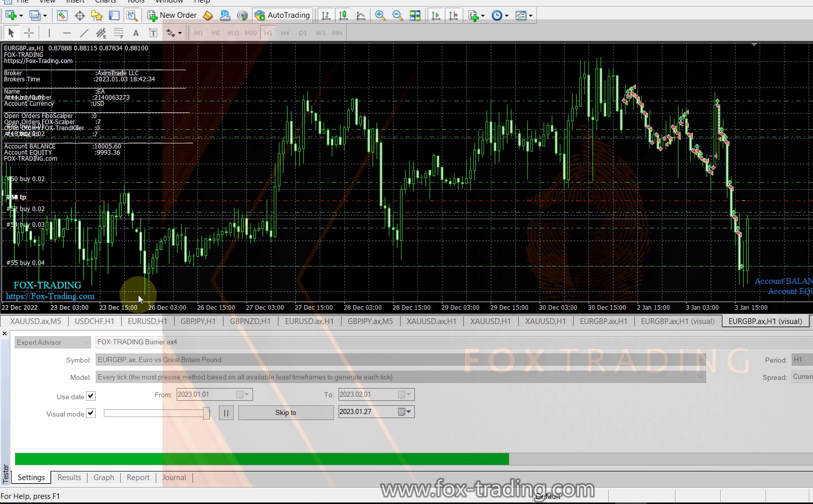Switch to the Report tab in Tester
813x504 pixels.
(x=138, y=478)
